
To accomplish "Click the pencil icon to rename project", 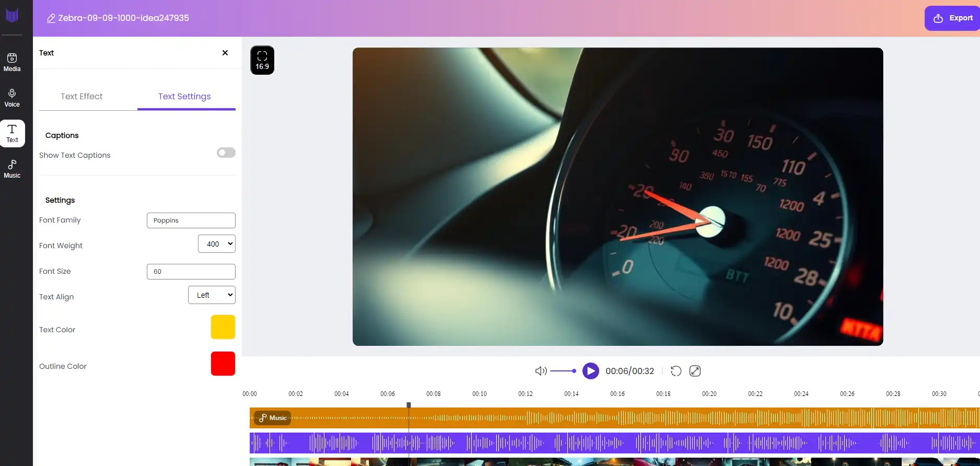I will [51, 18].
